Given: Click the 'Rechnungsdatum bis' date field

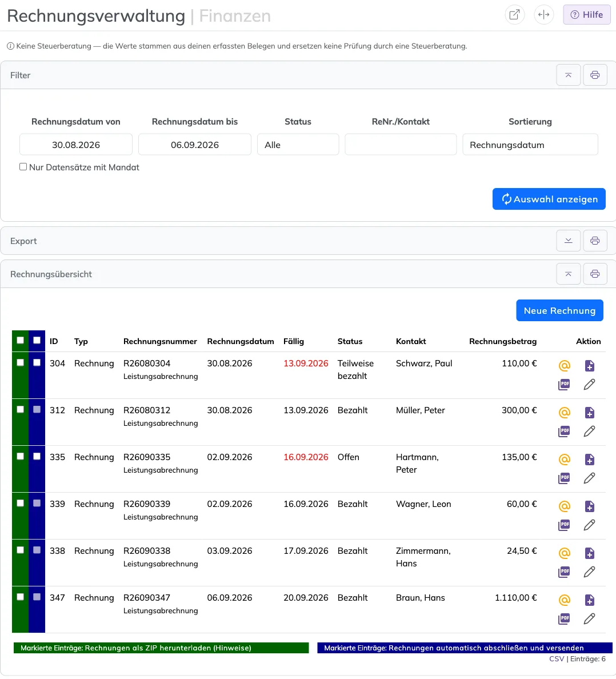Looking at the screenshot, I should 195,145.
